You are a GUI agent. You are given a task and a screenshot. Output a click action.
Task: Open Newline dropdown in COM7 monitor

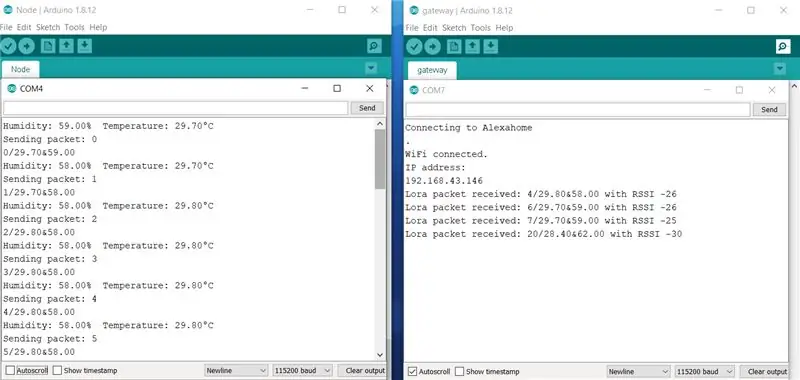638,371
